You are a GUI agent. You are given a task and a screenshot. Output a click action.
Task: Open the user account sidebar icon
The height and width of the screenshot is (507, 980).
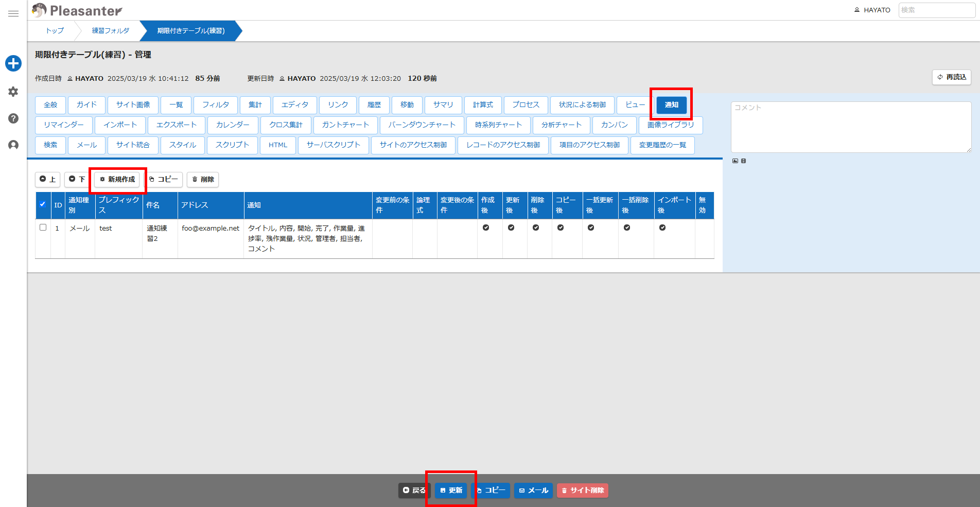pyautogui.click(x=13, y=145)
